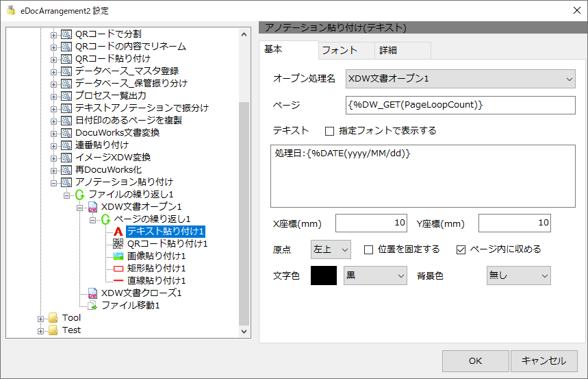Click inside the テキスト multiline text area
The image size is (588, 379).
422,176
